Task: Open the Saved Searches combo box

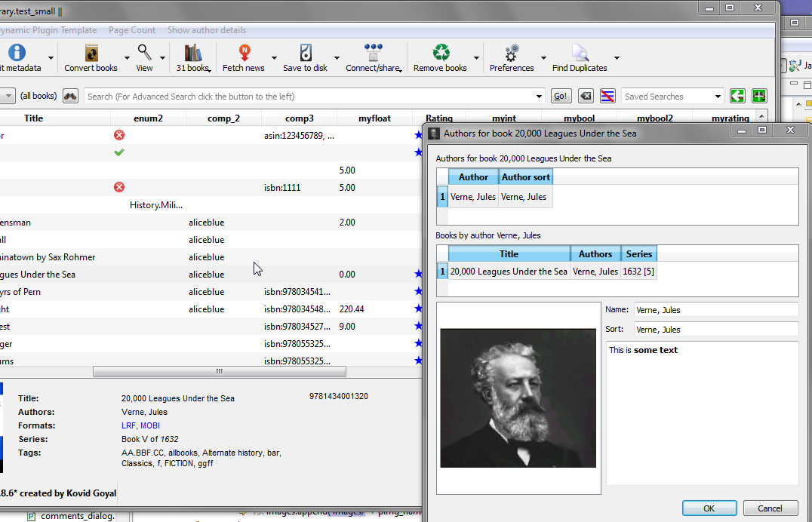Action: coord(672,97)
